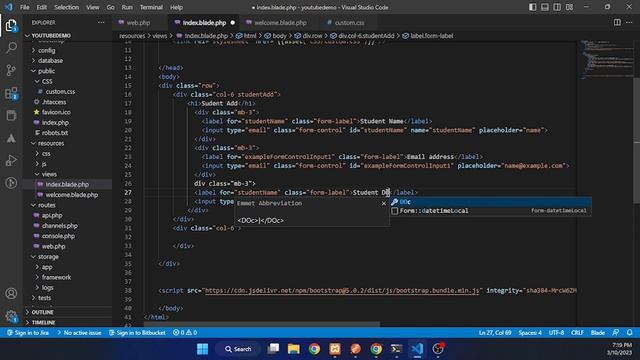Open the Terminal menu
The width and height of the screenshot is (640, 360).
click(x=151, y=7)
